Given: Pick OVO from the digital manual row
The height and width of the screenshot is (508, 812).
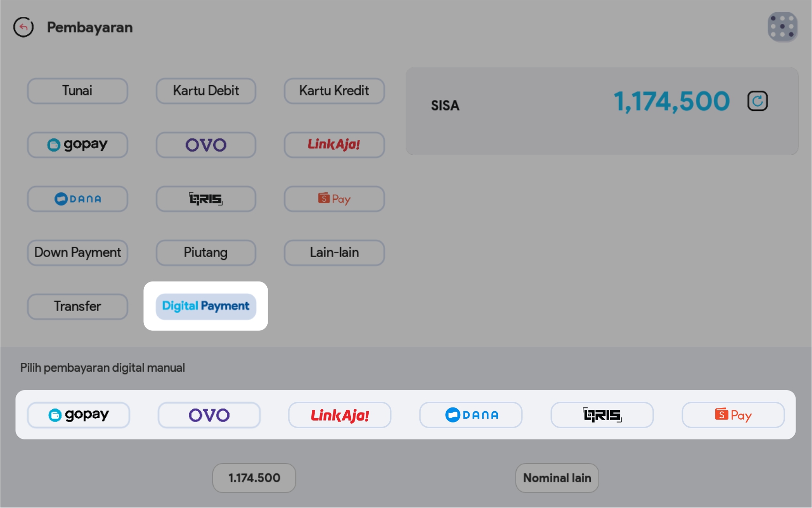Looking at the screenshot, I should point(209,415).
